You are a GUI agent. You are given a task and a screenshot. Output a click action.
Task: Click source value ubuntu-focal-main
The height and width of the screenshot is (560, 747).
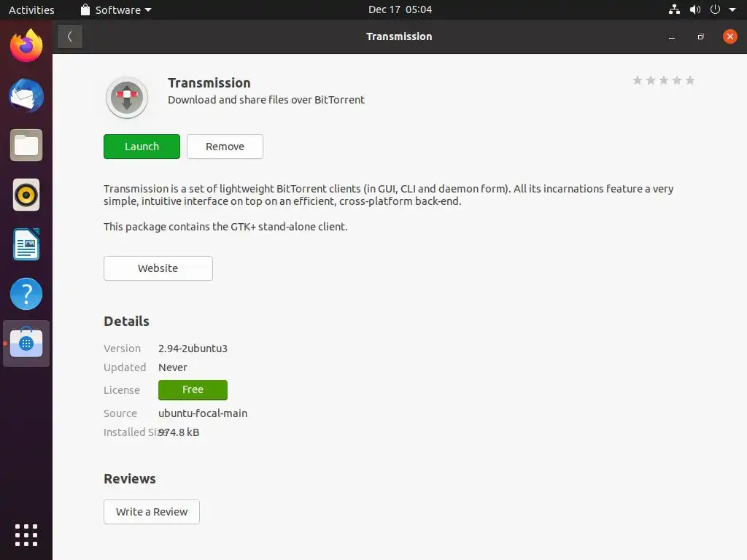[203, 413]
